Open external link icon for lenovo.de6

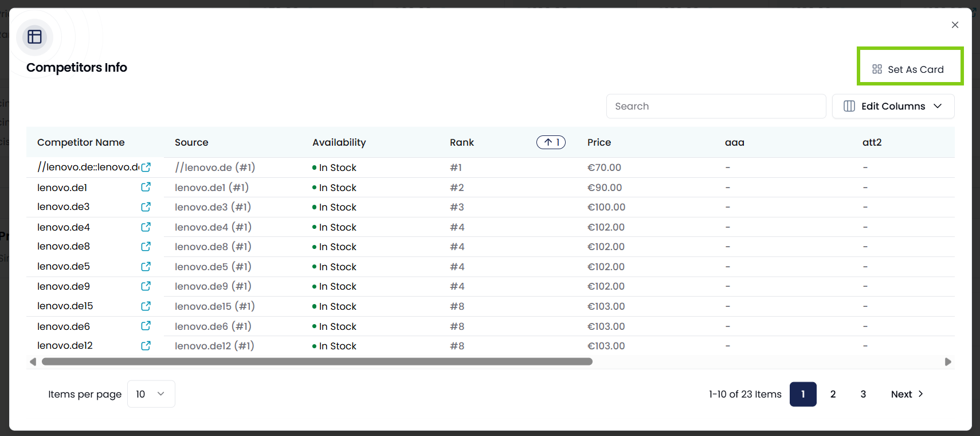point(146,326)
